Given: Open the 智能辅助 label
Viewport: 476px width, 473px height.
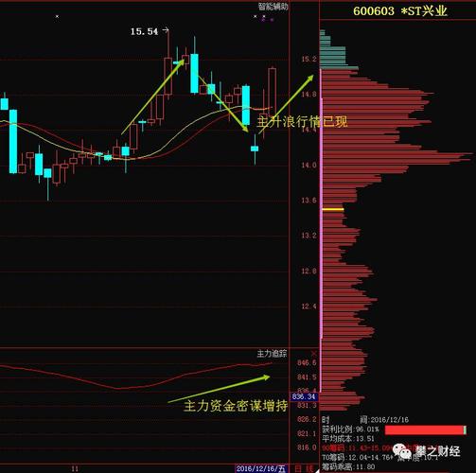Looking at the screenshot, I should (273, 7).
